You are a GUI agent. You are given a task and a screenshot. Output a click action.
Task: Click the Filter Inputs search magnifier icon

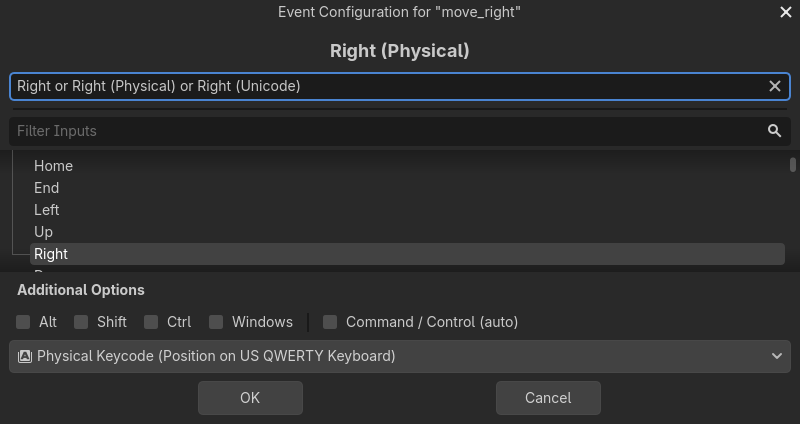774,131
